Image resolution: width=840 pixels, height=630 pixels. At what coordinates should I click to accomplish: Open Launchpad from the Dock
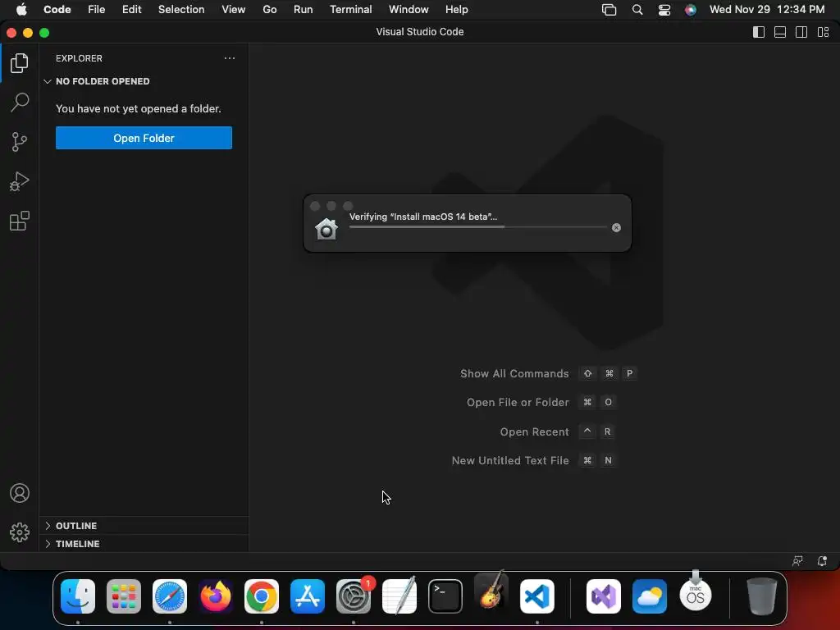pyautogui.click(x=124, y=596)
